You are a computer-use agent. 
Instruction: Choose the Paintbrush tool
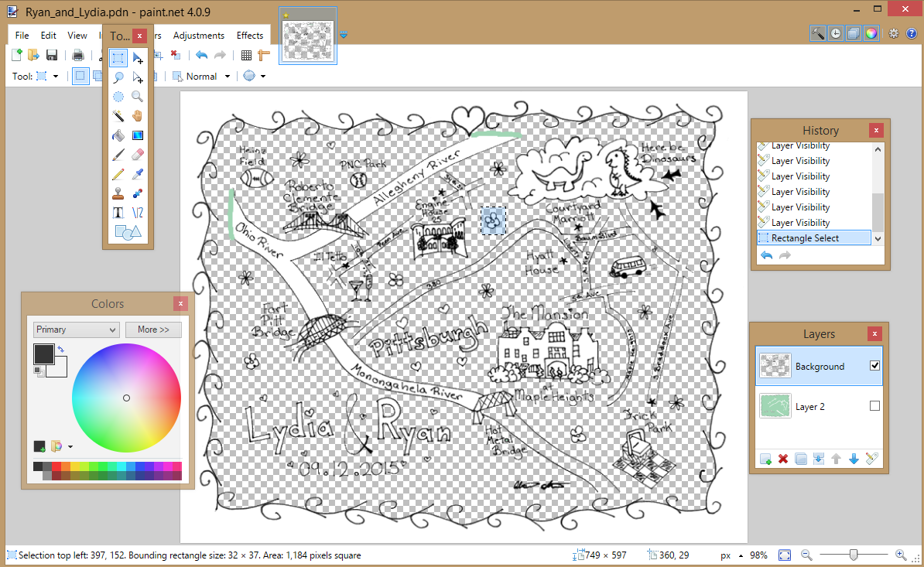118,154
